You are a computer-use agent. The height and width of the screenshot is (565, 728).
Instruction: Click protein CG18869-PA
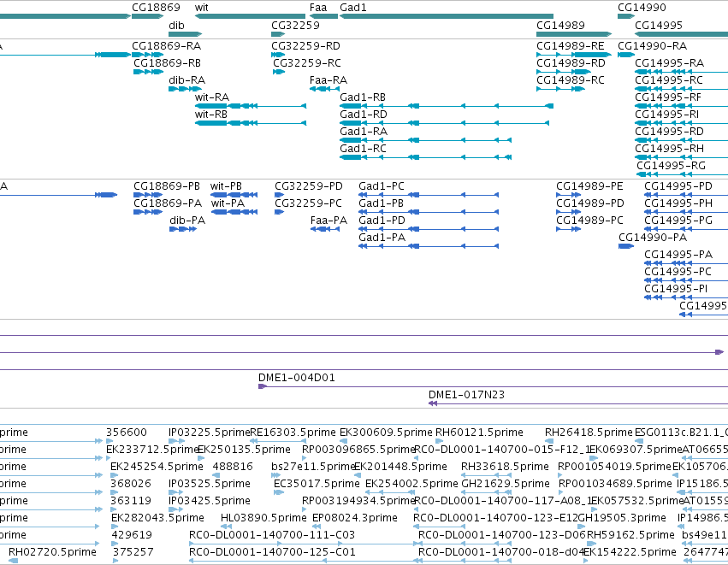[148, 213]
